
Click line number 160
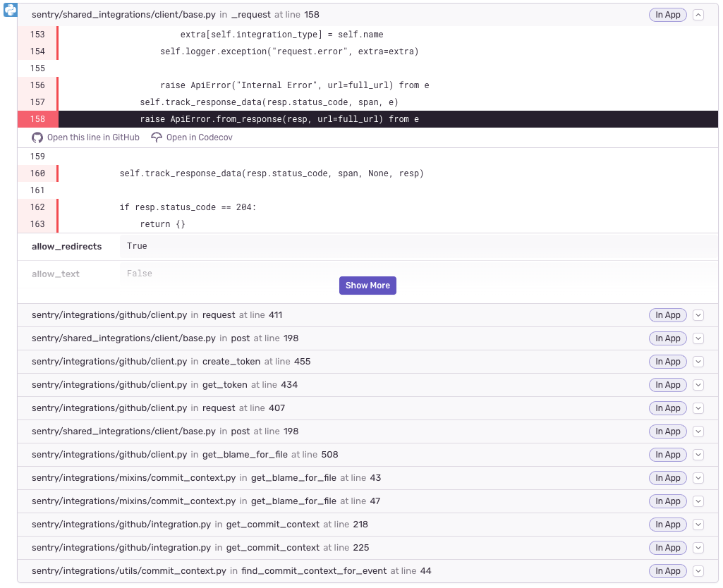point(37,173)
